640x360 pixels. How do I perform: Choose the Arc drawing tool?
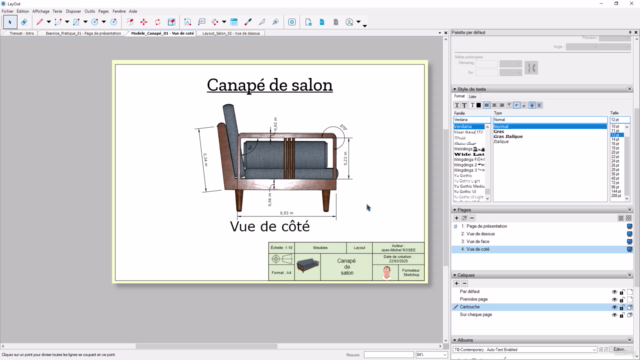coord(58,22)
